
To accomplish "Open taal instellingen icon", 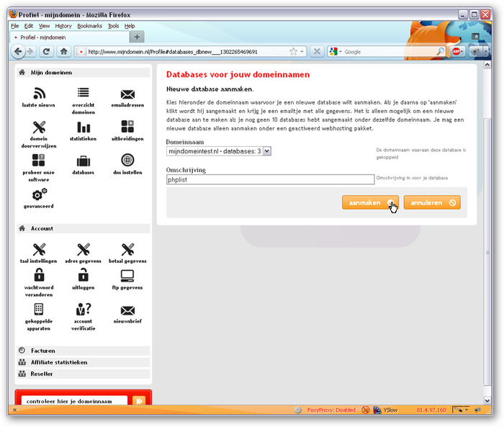I will click(x=39, y=250).
